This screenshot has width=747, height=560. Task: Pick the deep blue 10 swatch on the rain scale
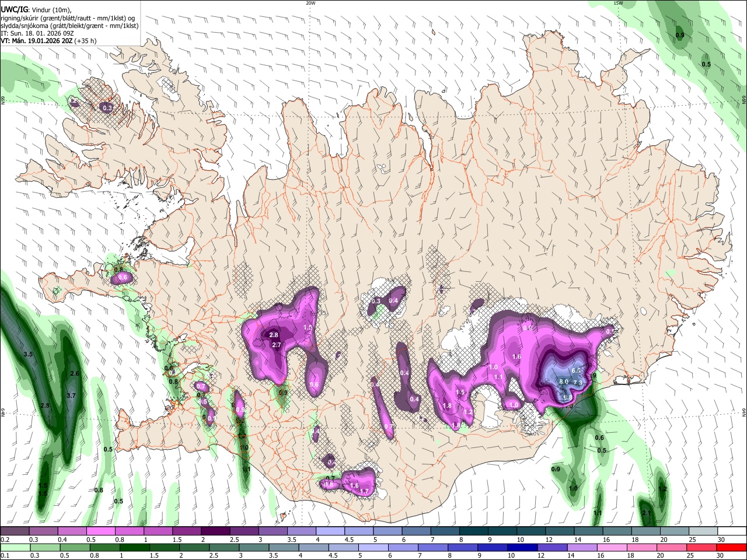click(521, 547)
